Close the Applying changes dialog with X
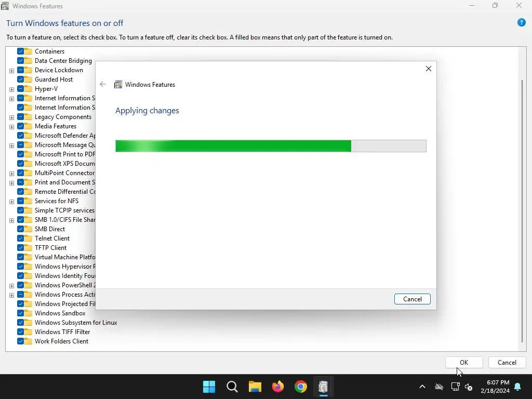 [x=428, y=69]
